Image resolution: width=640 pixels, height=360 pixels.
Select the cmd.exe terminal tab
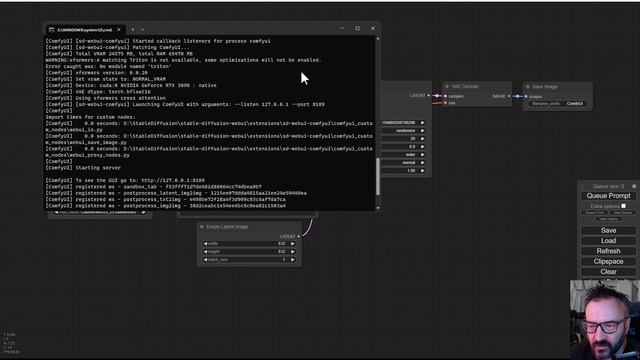[x=85, y=30]
